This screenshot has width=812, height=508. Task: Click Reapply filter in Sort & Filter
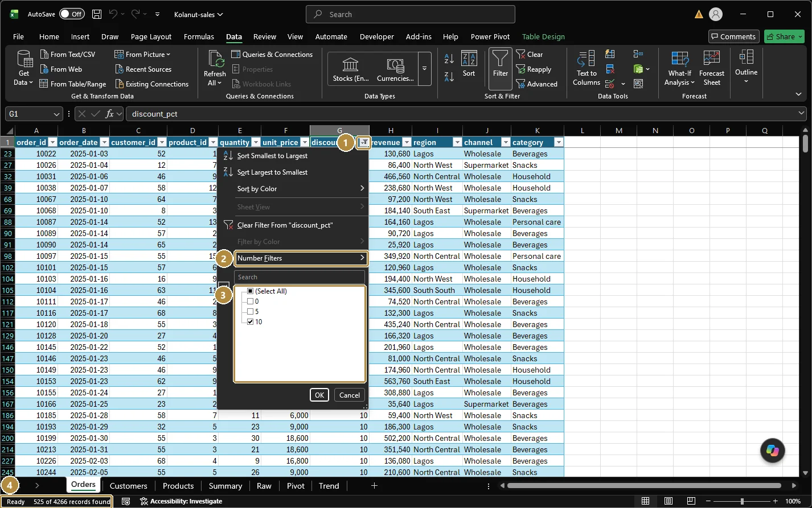click(x=534, y=69)
